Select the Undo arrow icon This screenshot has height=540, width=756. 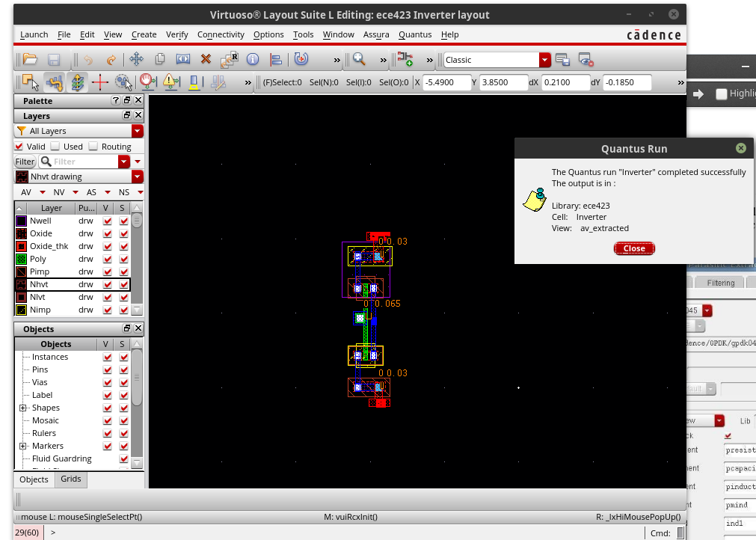88,59
